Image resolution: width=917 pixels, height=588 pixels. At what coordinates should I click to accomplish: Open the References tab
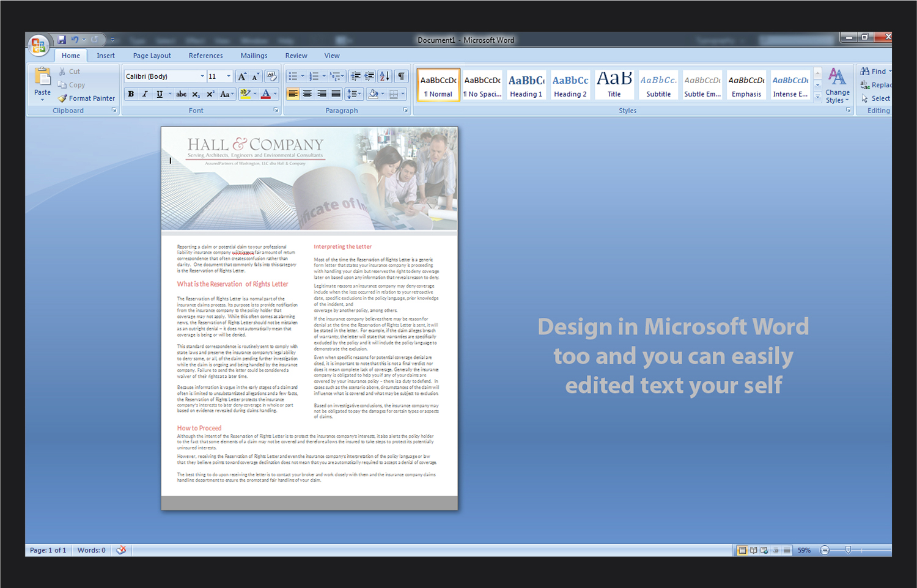point(205,56)
